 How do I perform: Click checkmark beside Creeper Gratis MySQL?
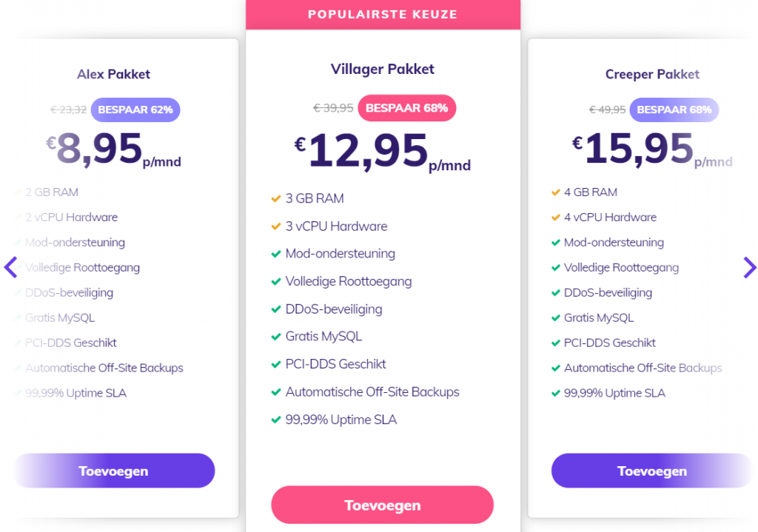(x=555, y=318)
